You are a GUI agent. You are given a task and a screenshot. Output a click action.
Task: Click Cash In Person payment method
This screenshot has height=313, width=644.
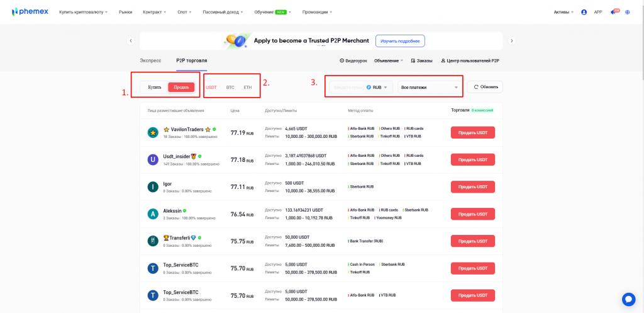click(x=362, y=265)
